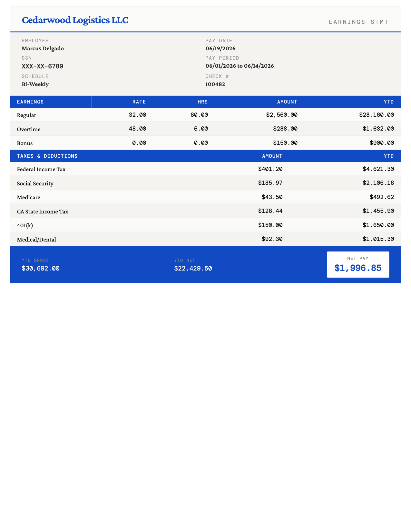Click Regular amount $2,560.00
This screenshot has height=532, width=411.
pos(282,115)
